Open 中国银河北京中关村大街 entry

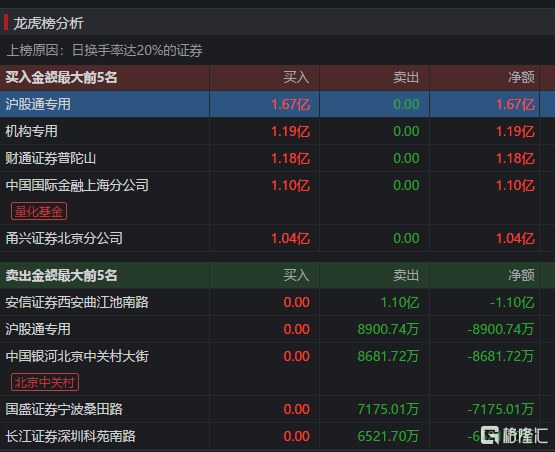tap(77, 356)
